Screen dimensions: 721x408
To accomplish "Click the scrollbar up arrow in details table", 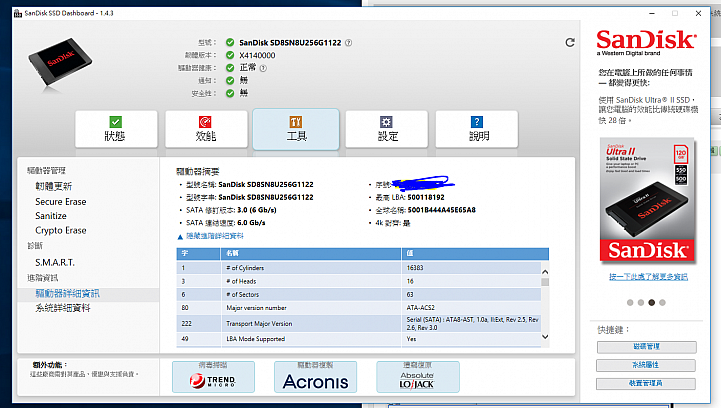I will pos(545,272).
